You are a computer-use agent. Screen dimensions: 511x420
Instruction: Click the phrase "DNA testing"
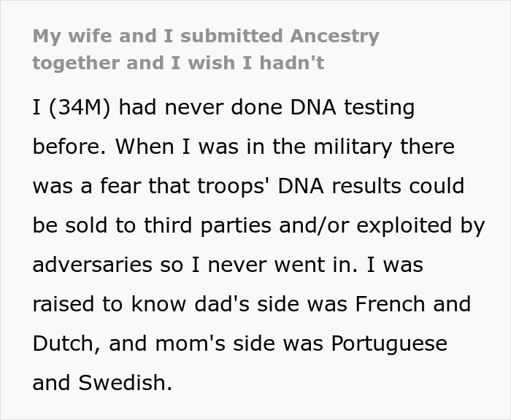tap(353, 108)
